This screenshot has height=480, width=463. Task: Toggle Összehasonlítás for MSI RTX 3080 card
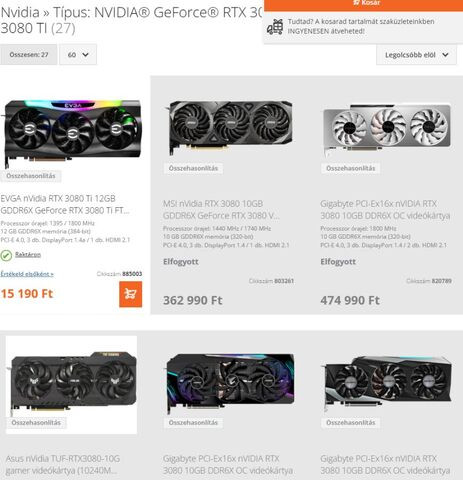(x=193, y=168)
